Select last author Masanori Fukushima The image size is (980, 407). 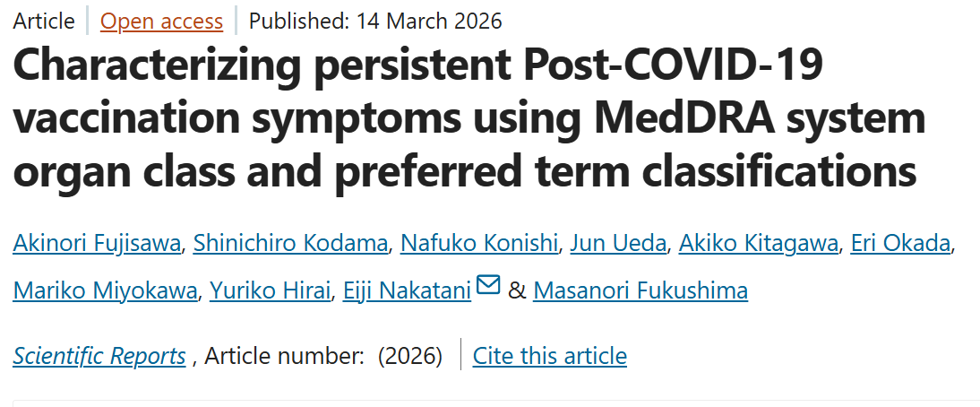coord(640,290)
